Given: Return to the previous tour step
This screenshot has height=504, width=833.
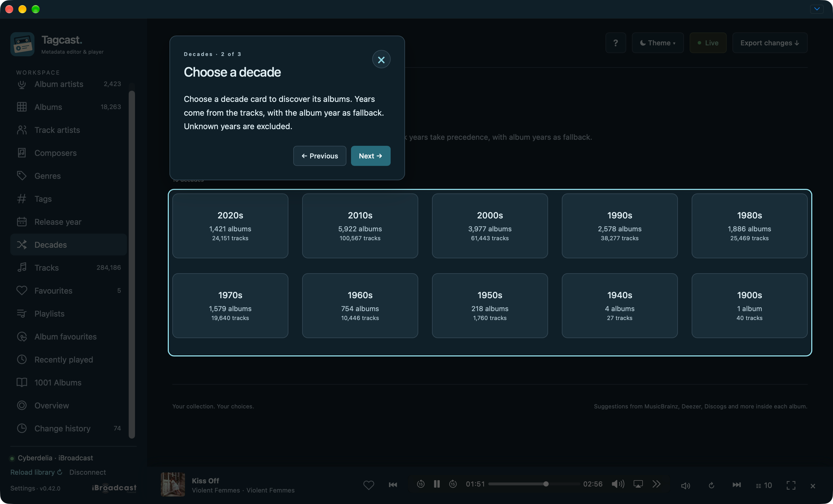Looking at the screenshot, I should tap(319, 156).
